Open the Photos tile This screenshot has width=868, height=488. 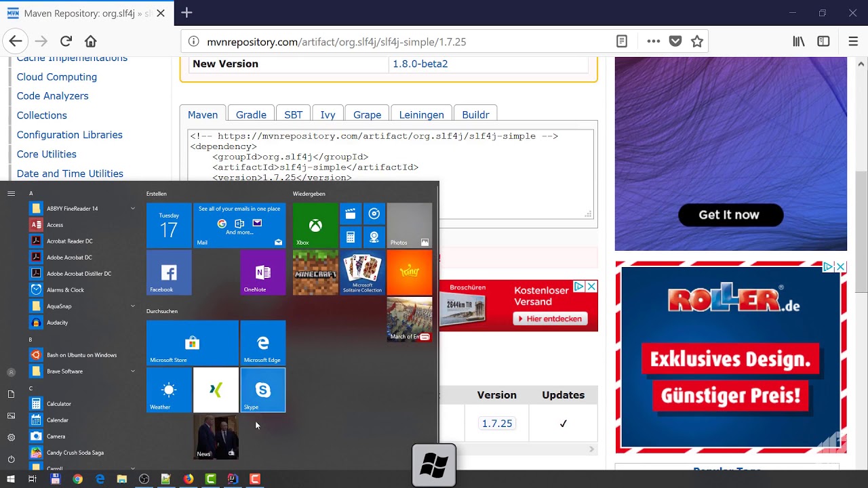click(410, 226)
